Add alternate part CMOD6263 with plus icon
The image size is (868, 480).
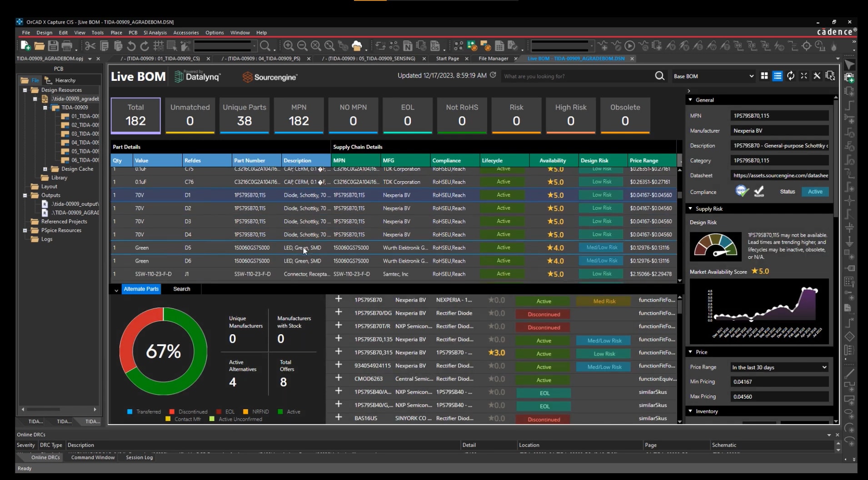coord(339,378)
